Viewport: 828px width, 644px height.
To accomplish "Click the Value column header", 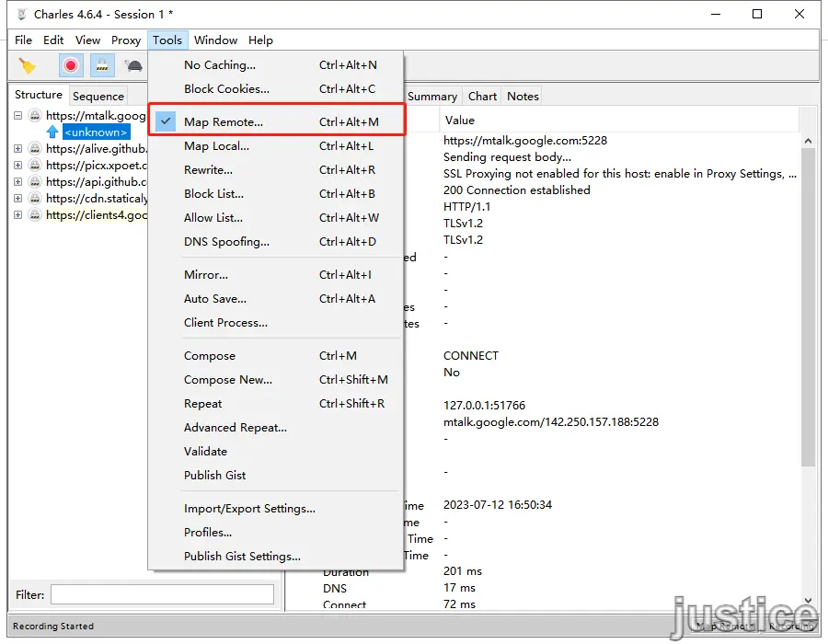I will coord(619,121).
